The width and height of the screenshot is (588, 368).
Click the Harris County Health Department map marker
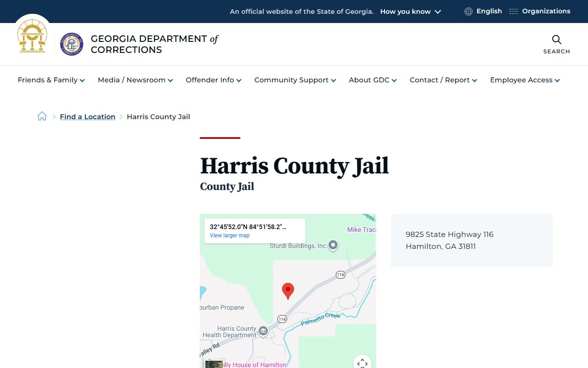(263, 331)
